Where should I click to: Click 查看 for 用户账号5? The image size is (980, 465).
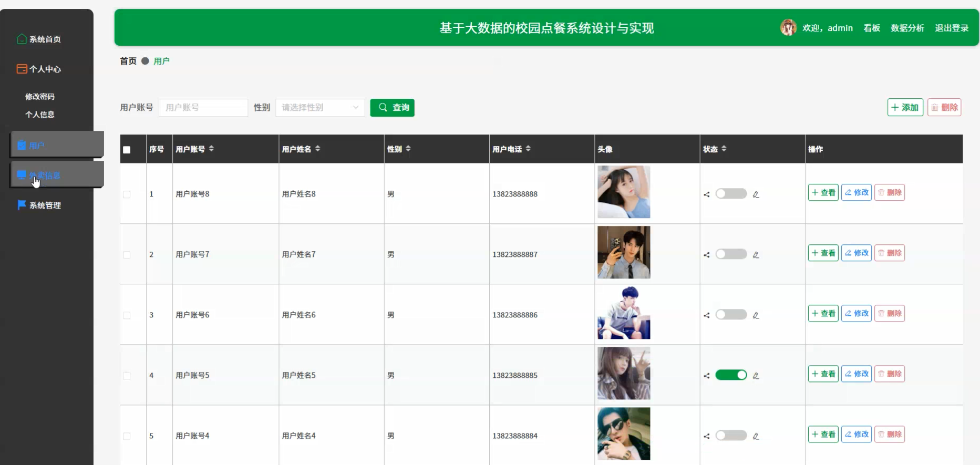[x=823, y=374]
